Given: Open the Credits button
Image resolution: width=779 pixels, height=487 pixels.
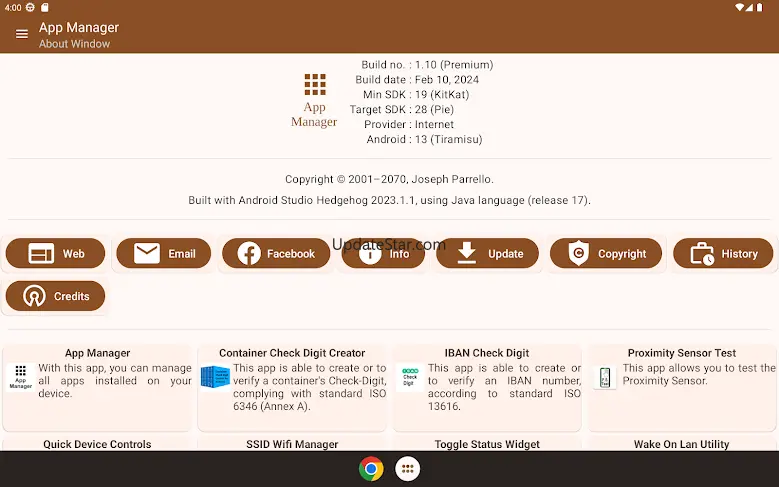Looking at the screenshot, I should point(55,296).
